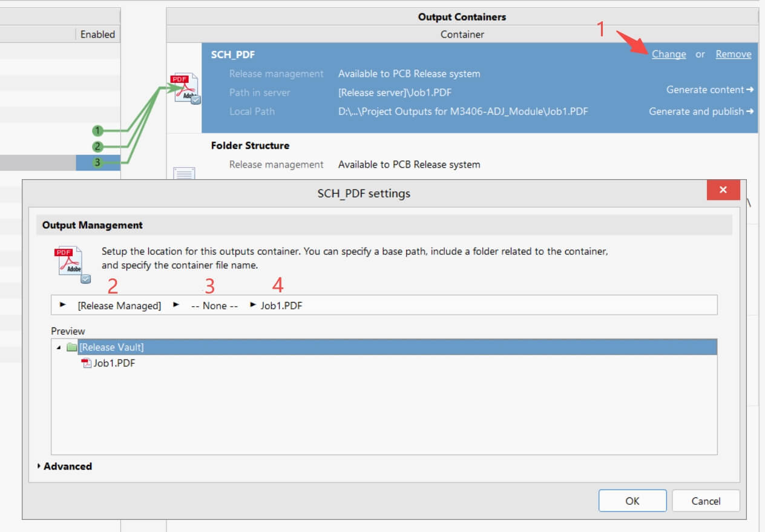765x532 pixels.
Task: Click the Remove link for SCH_PDF
Action: (733, 54)
